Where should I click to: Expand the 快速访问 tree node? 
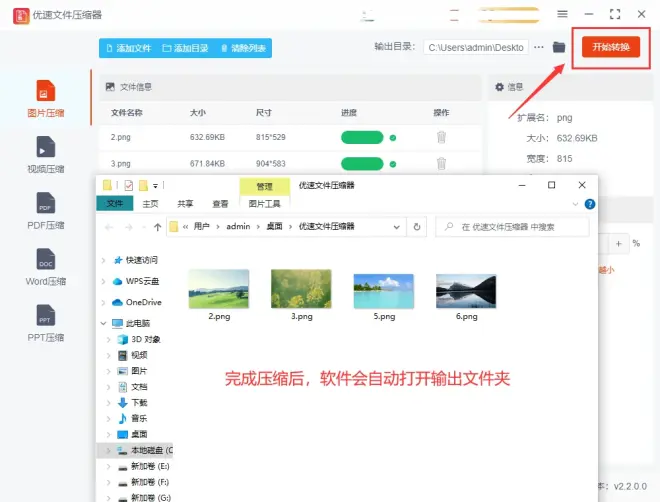(105, 260)
